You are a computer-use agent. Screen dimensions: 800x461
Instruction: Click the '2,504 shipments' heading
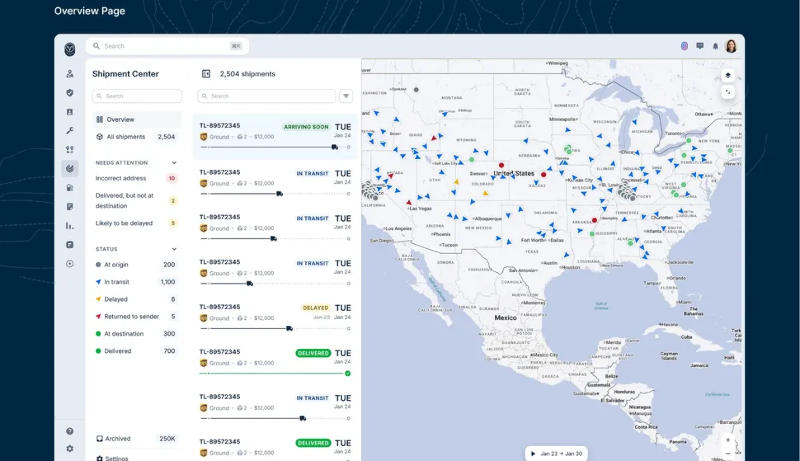(x=247, y=74)
